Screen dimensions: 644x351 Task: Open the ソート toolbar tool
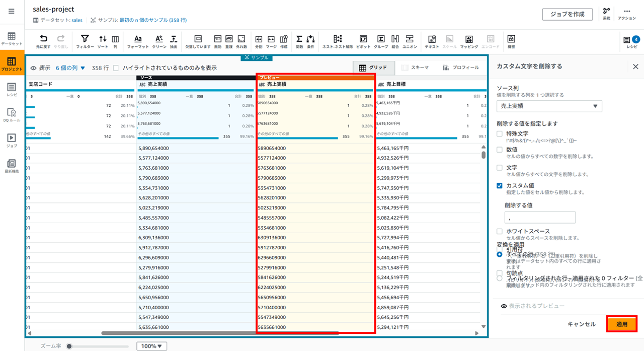[x=103, y=41]
